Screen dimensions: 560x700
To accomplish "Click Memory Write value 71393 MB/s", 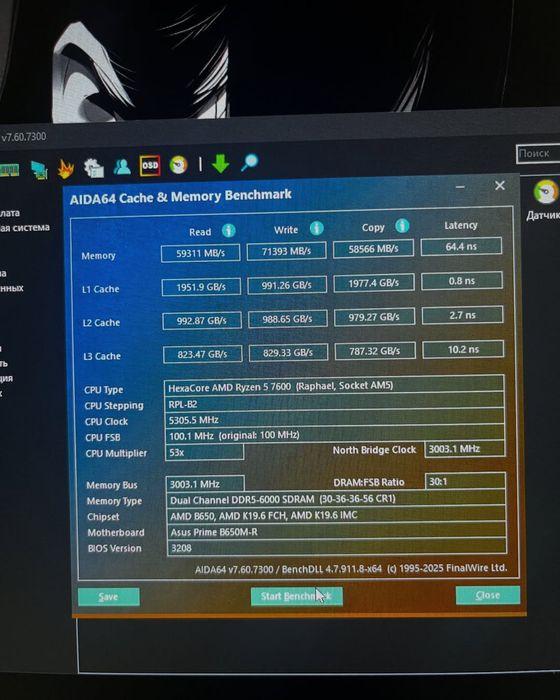I will (286, 251).
